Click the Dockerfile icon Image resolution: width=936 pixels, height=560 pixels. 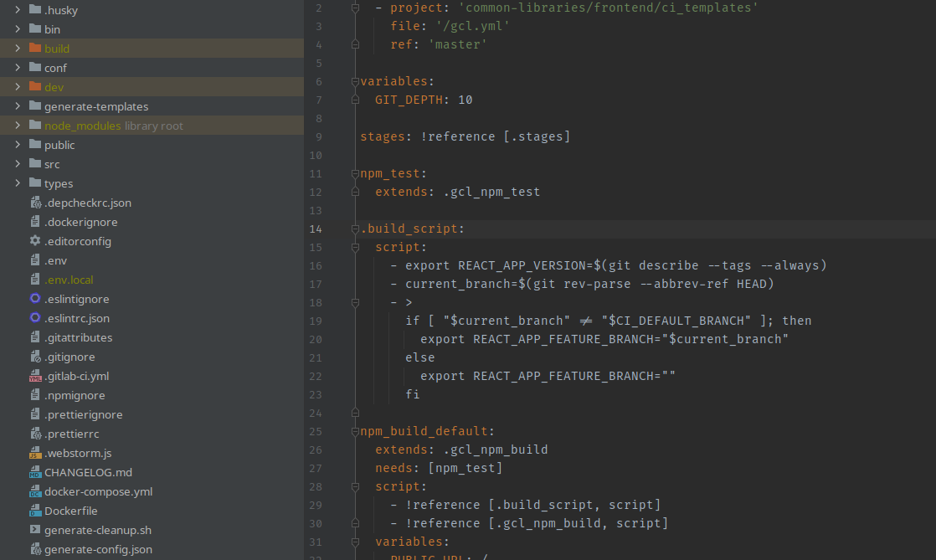tap(35, 511)
